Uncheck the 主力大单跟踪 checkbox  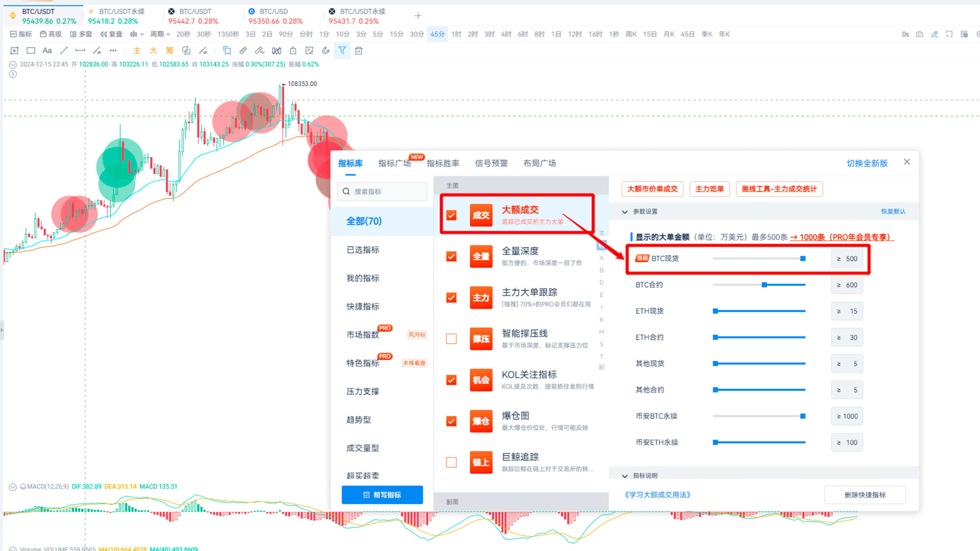pyautogui.click(x=451, y=298)
